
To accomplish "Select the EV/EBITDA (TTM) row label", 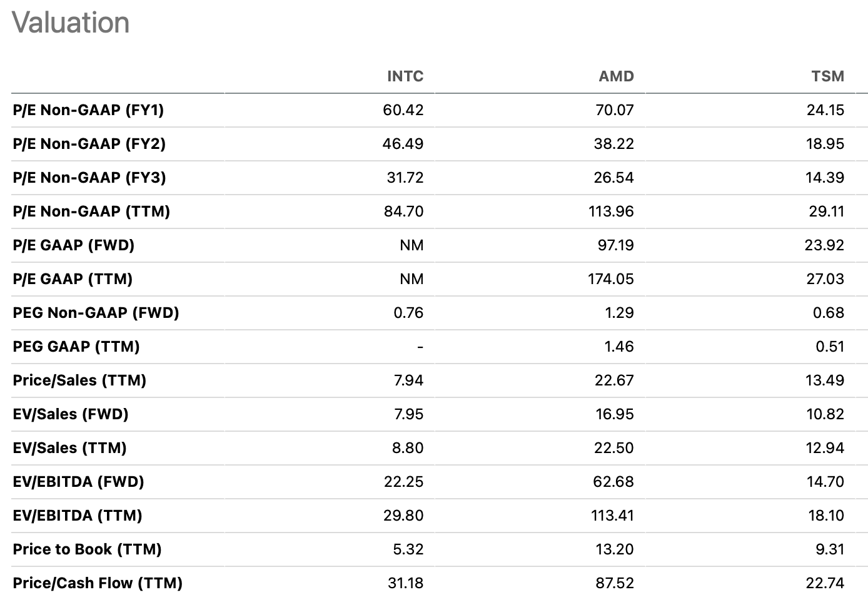I will 78,516.
